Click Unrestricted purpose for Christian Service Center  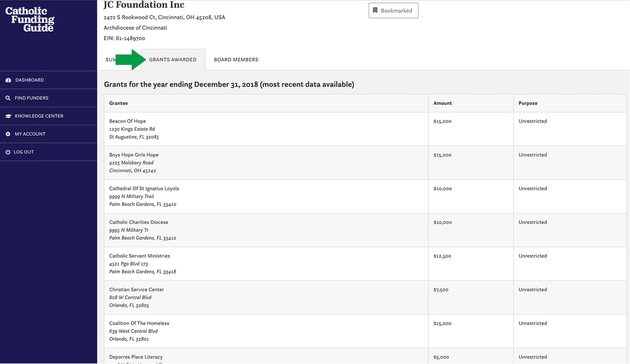(x=533, y=290)
